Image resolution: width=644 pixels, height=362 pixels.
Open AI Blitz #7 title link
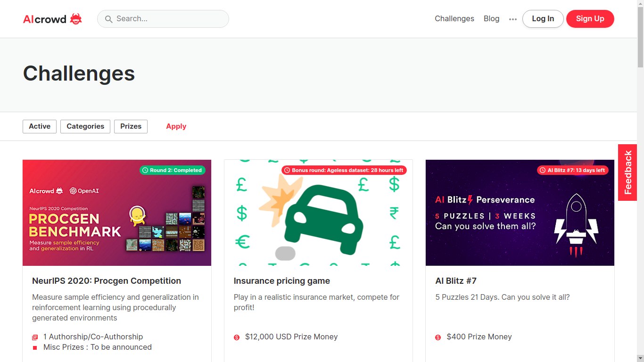coord(456,281)
